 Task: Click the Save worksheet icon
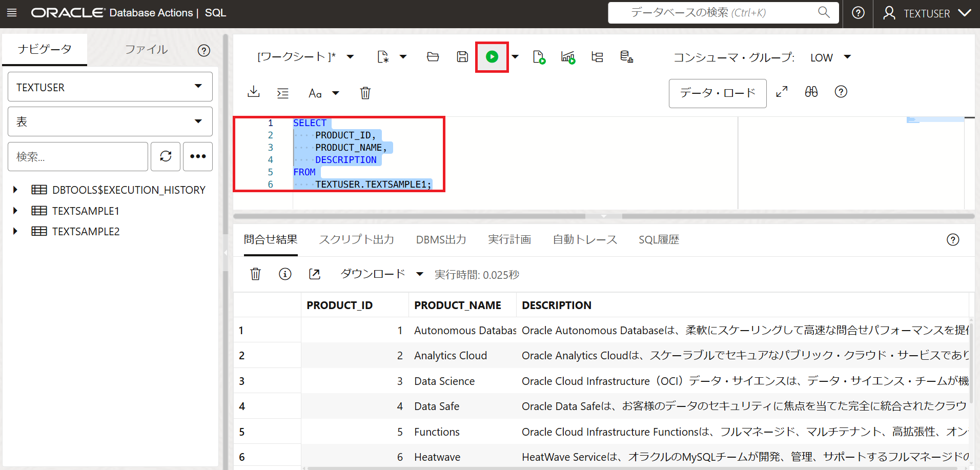coord(462,57)
